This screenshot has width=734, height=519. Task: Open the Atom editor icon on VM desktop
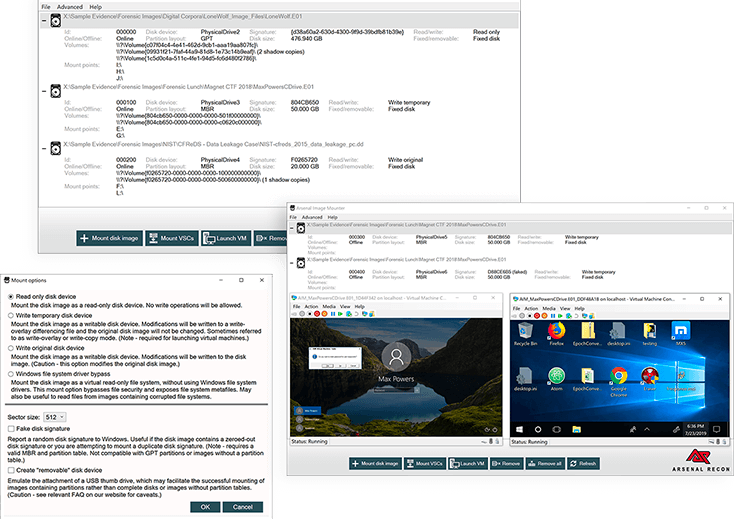556,379
